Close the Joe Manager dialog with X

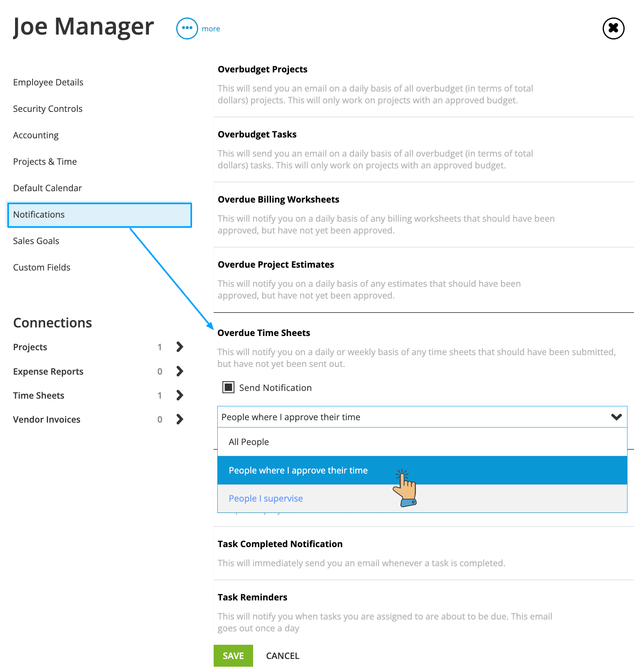tap(613, 28)
